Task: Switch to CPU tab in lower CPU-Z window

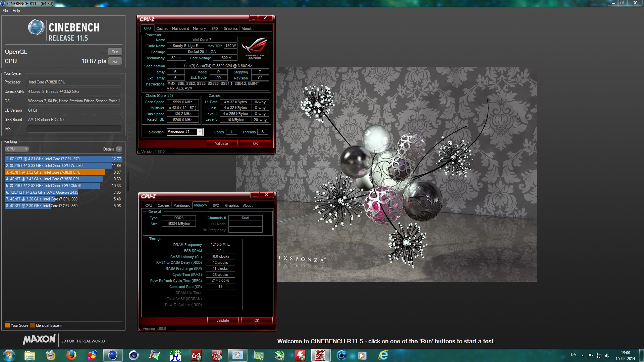Action: pos(149,205)
